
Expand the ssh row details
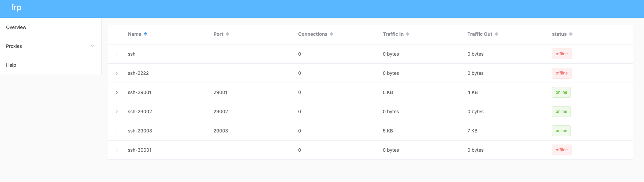117,54
